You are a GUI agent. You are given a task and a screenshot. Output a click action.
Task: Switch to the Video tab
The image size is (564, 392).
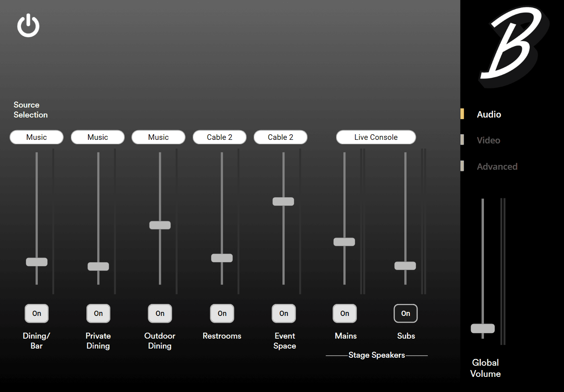(488, 140)
